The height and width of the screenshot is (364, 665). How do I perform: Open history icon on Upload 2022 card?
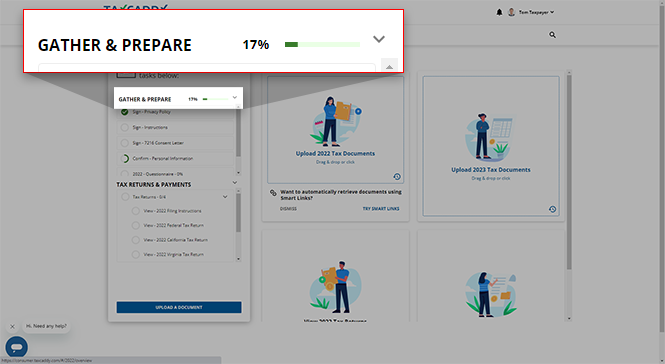[397, 176]
